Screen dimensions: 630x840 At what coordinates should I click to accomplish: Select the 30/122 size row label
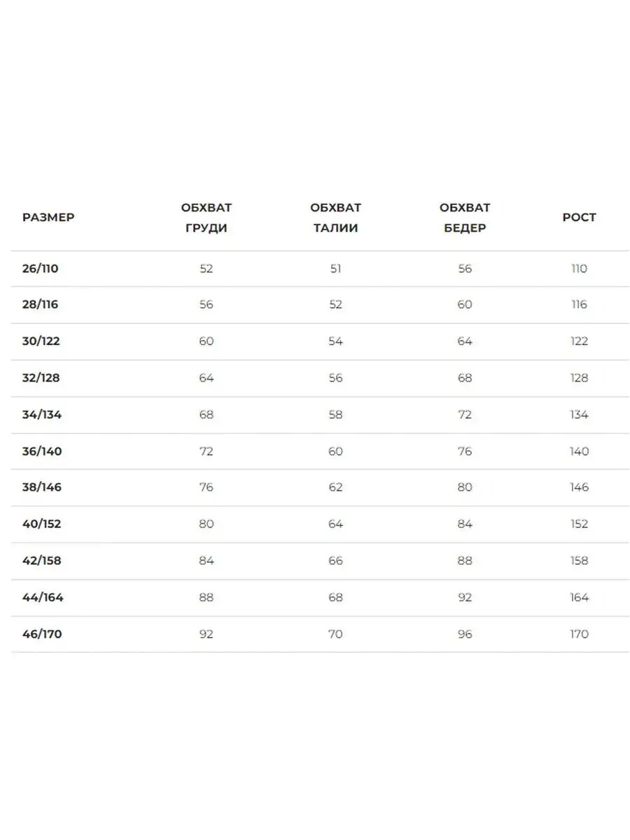coord(41,342)
